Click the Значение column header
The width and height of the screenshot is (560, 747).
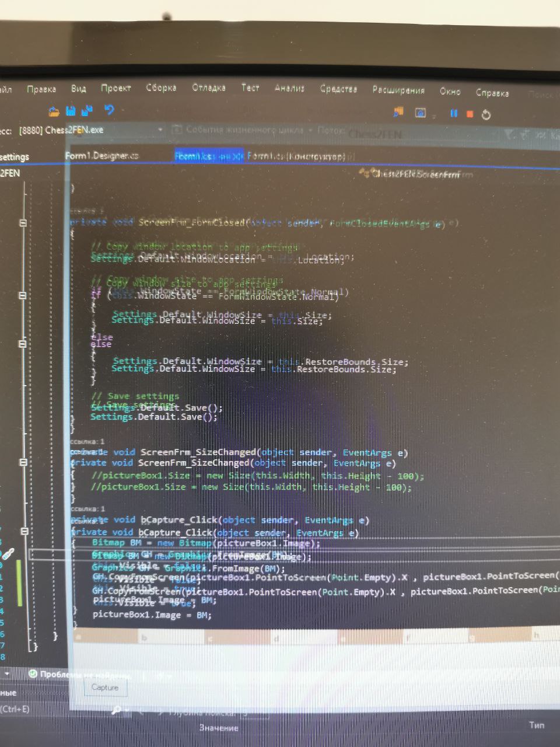(x=219, y=728)
